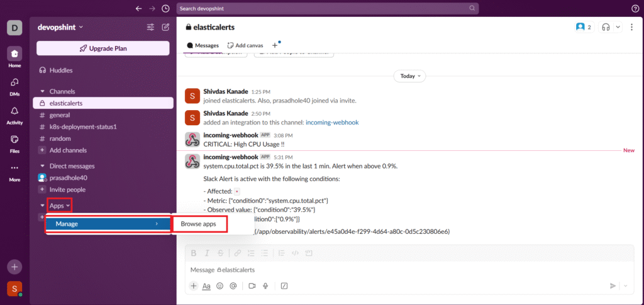Open the DMs sidebar icon
644x305 pixels.
tap(14, 82)
